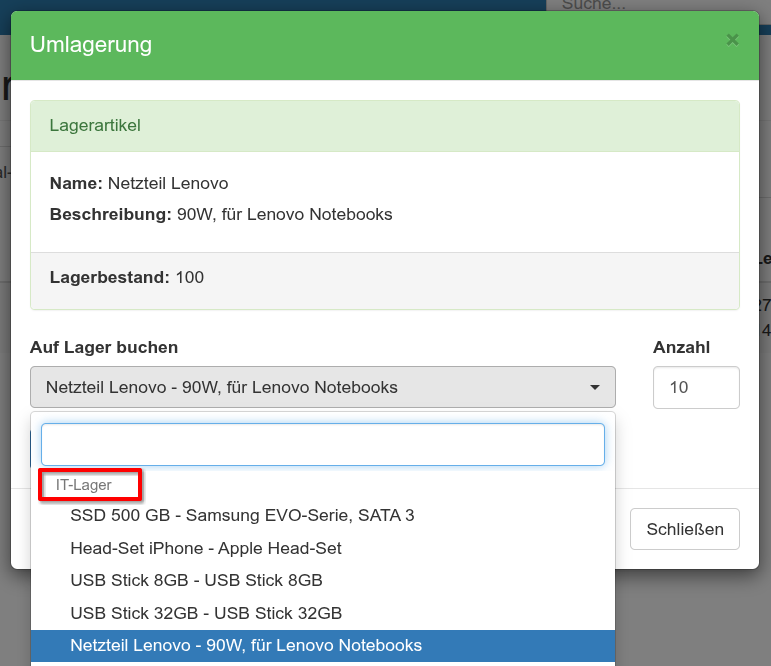
Task: Click the dropdown search field
Action: point(323,444)
